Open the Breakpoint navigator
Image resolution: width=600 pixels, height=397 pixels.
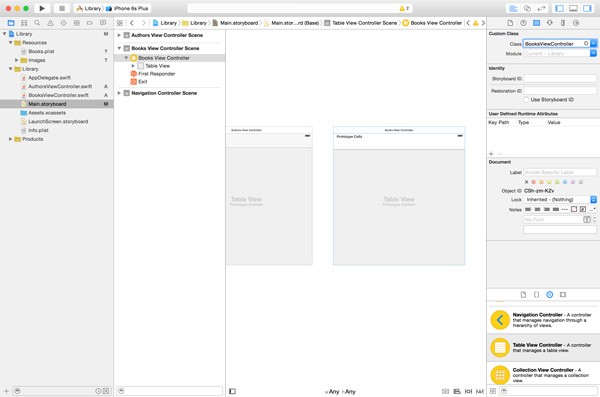tap(90, 23)
